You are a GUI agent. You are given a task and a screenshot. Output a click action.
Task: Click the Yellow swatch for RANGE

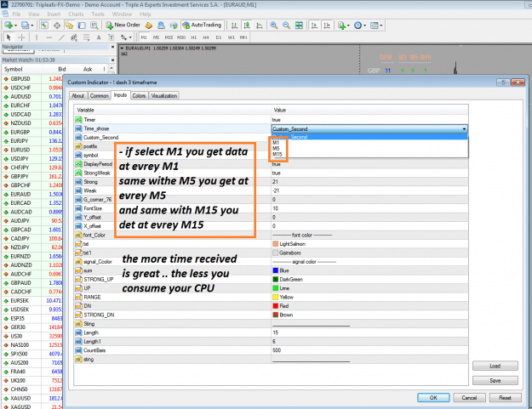point(276,297)
